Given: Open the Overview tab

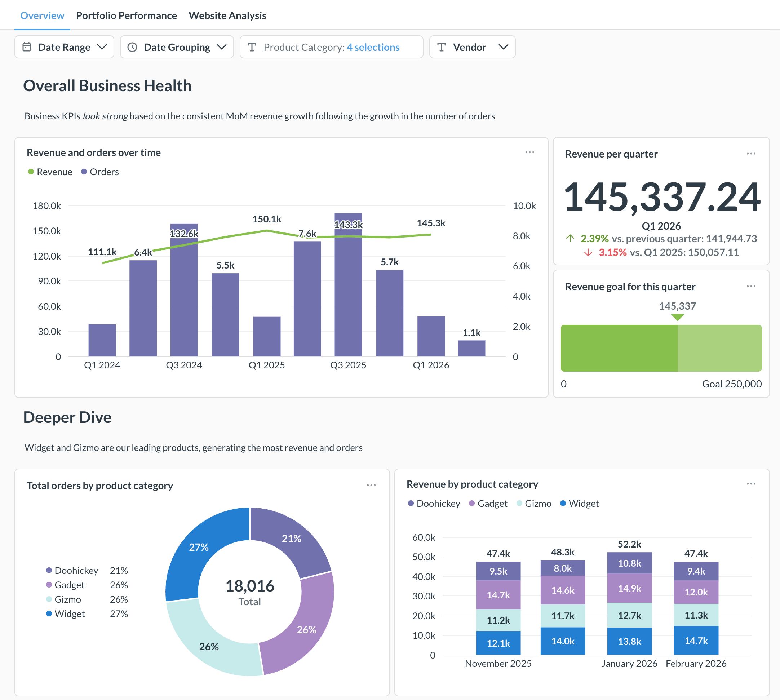Looking at the screenshot, I should point(42,15).
